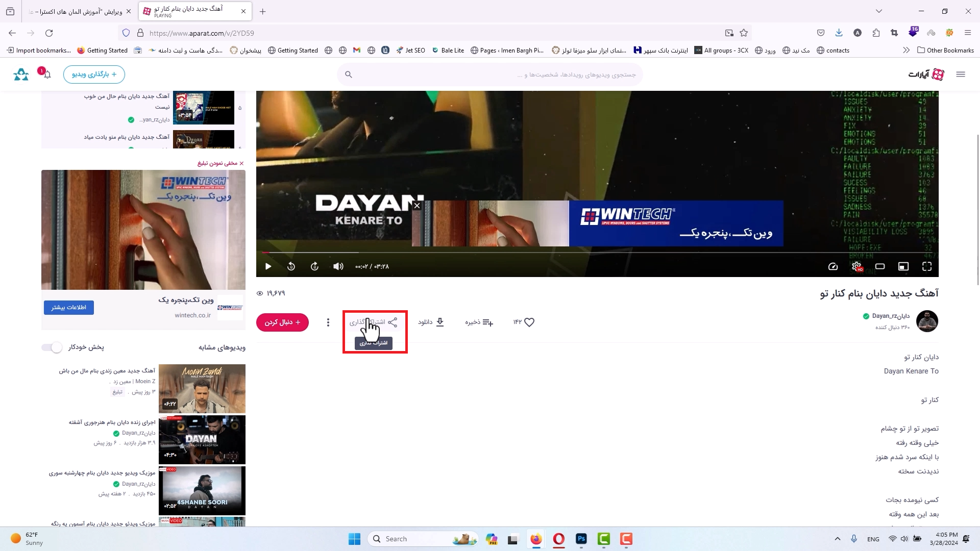The width and height of the screenshot is (980, 551).
Task: Go back in browser history
Action: [x=12, y=33]
